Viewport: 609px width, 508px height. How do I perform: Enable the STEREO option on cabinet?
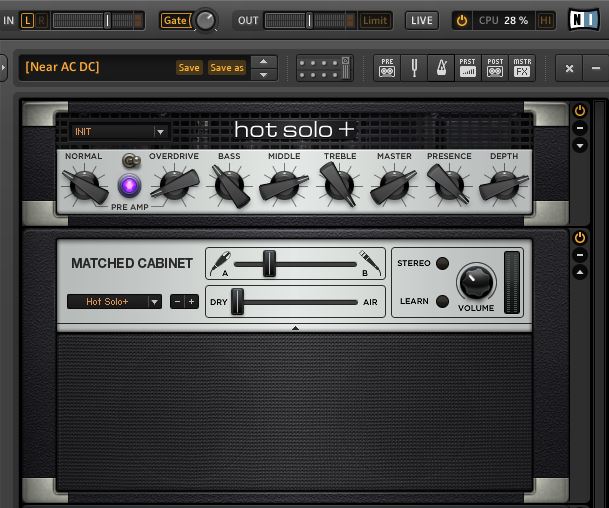tap(442, 263)
